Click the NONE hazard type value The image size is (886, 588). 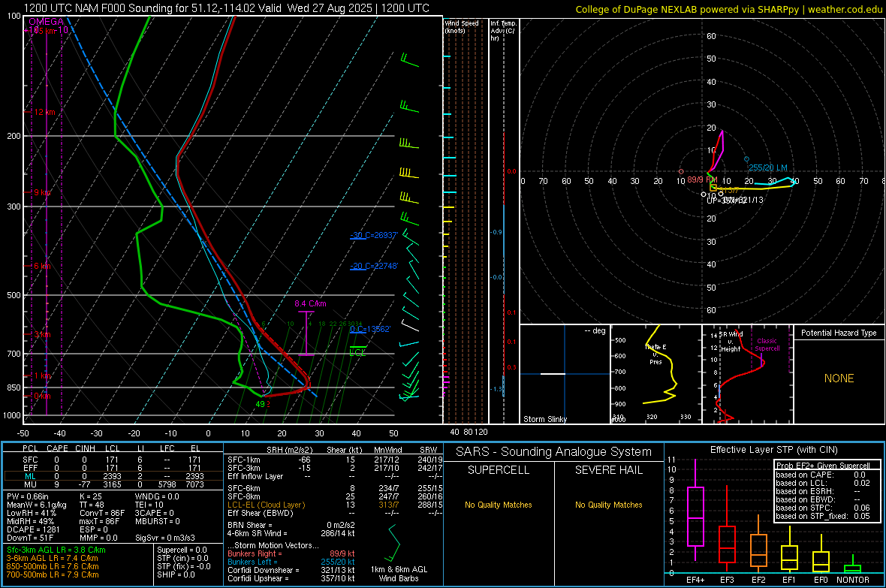tap(839, 378)
